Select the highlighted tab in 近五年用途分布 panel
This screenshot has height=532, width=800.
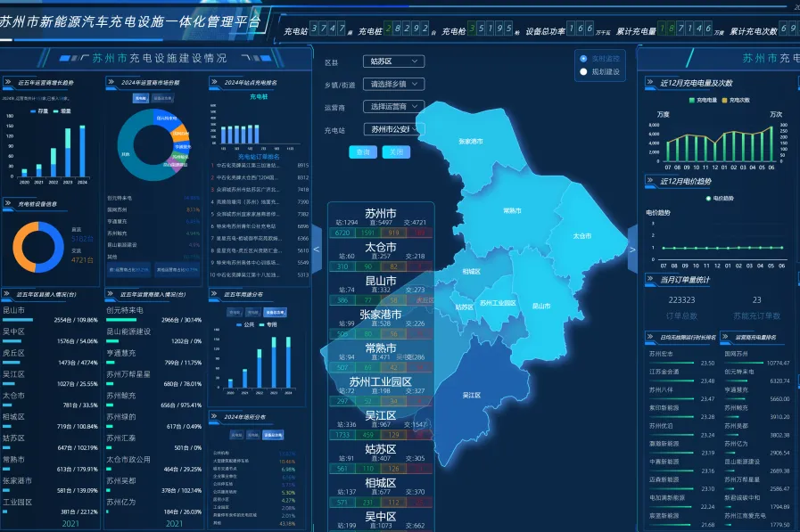point(274,312)
